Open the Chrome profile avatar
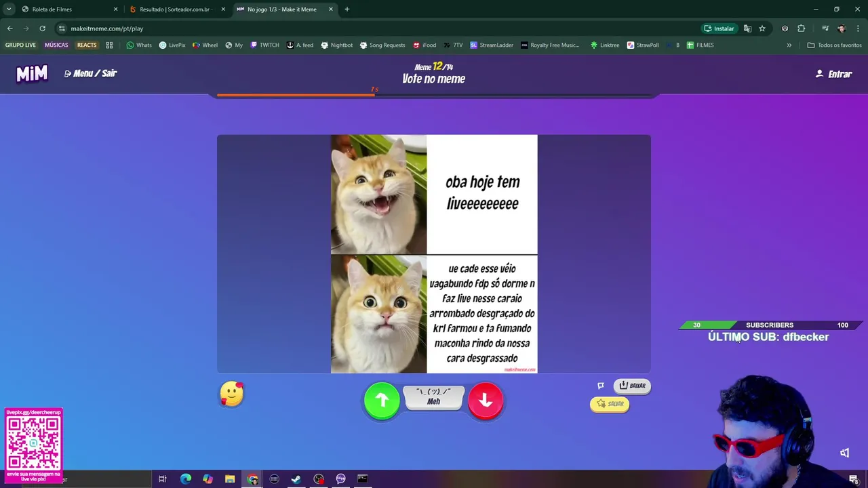This screenshot has width=868, height=488. [x=842, y=28]
